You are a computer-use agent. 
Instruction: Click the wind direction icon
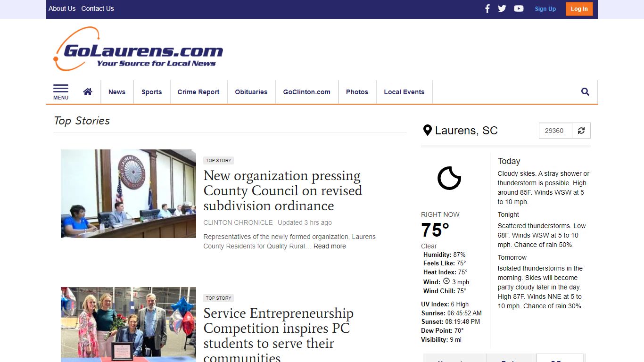(446, 281)
